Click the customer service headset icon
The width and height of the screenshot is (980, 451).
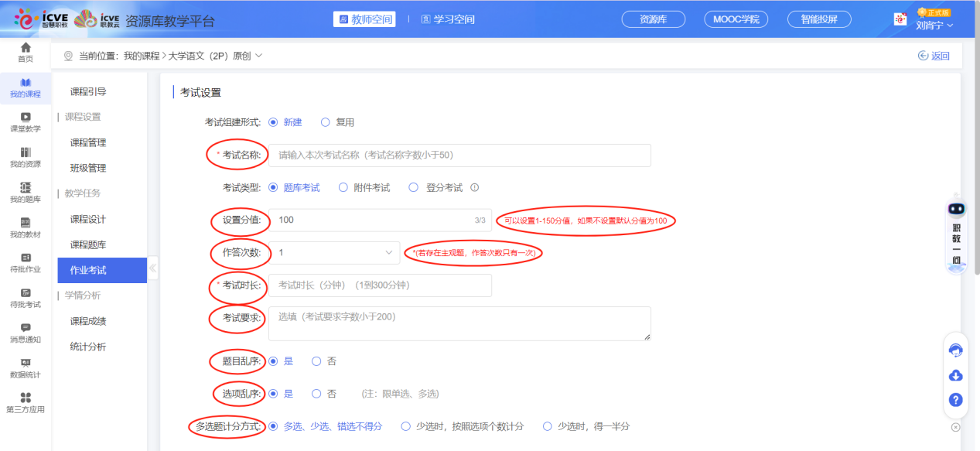point(956,350)
